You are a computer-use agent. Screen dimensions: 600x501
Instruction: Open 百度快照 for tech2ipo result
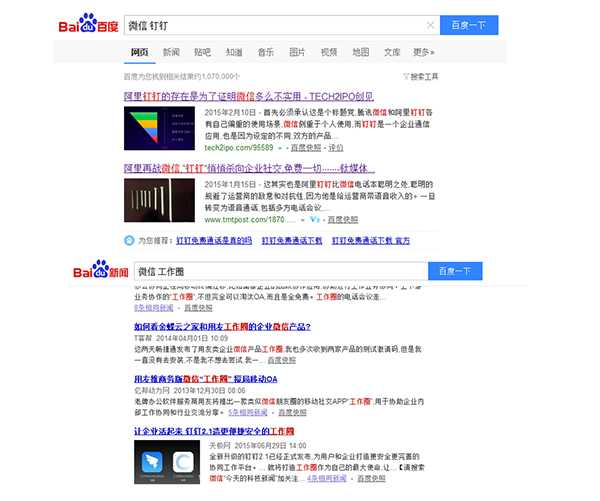point(306,148)
